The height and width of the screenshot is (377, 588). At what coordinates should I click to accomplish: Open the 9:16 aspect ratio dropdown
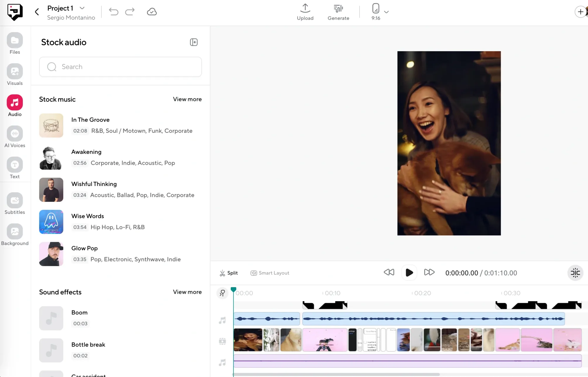tap(386, 12)
